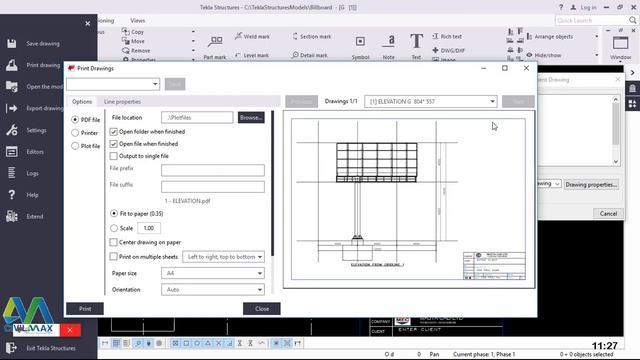The height and width of the screenshot is (360, 640).
Task: Click the Extend icon in sidebar
Action: tap(11, 216)
